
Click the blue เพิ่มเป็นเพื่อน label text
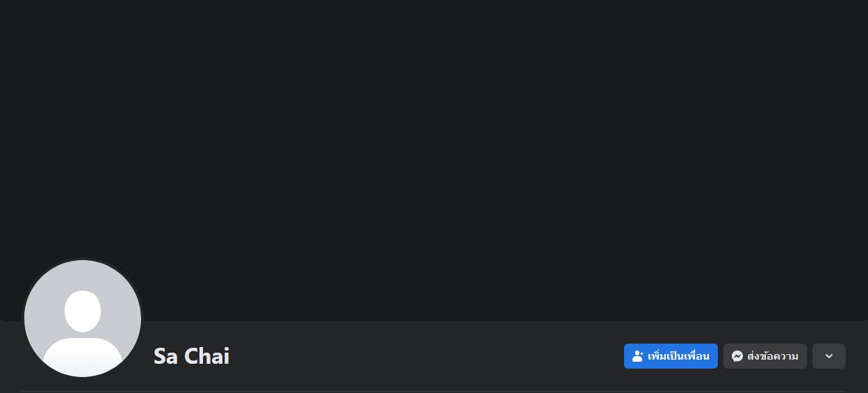point(678,356)
